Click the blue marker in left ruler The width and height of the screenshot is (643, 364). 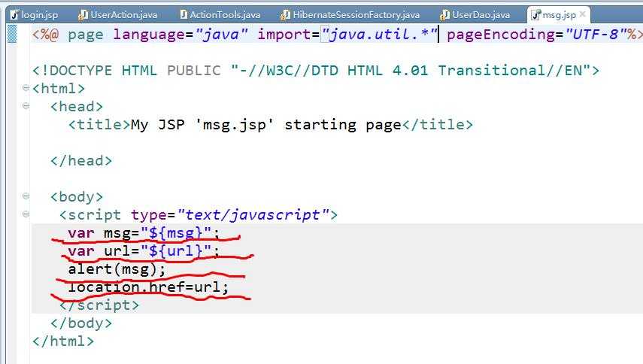point(12,34)
